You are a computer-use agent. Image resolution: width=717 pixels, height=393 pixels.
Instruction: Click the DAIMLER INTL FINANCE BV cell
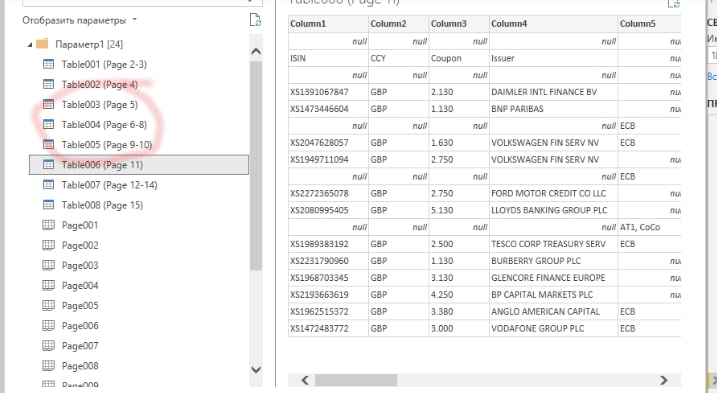(553, 92)
